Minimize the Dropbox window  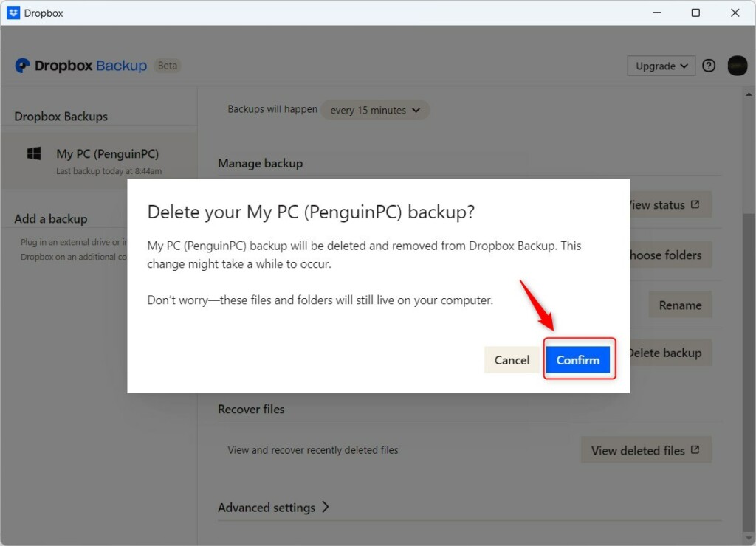coord(656,13)
